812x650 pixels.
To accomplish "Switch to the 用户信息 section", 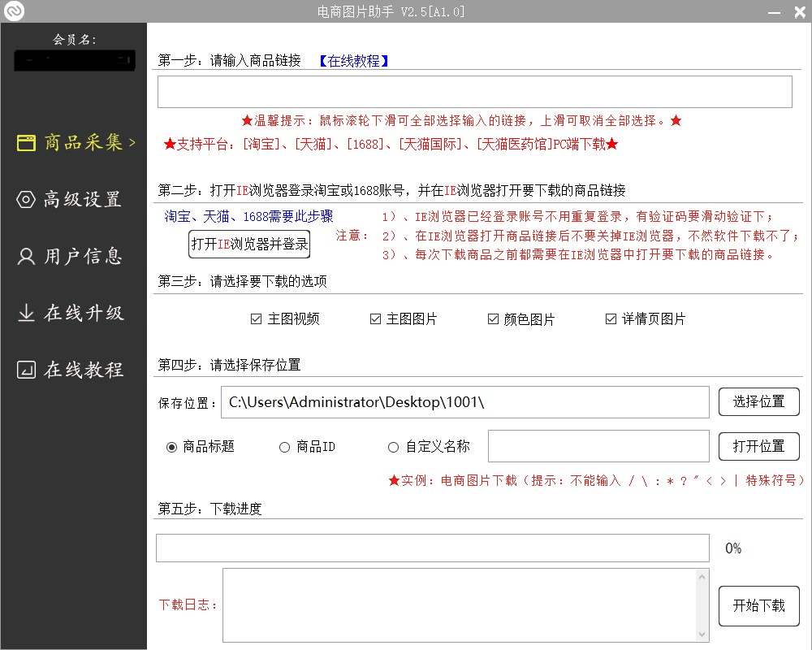I will point(82,257).
